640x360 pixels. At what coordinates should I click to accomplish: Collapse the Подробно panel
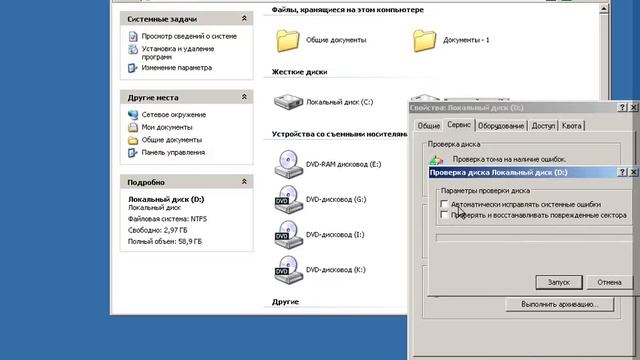(x=244, y=182)
